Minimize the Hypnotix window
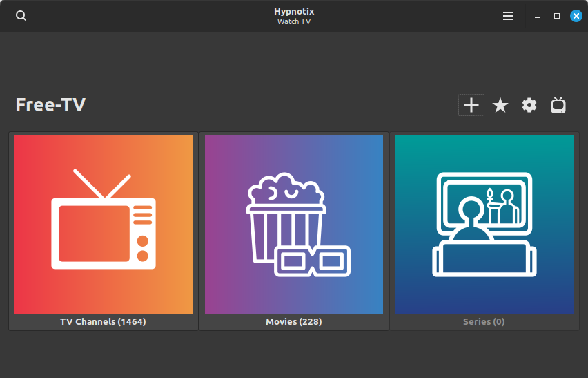Viewport: 588px width, 378px height. point(538,16)
